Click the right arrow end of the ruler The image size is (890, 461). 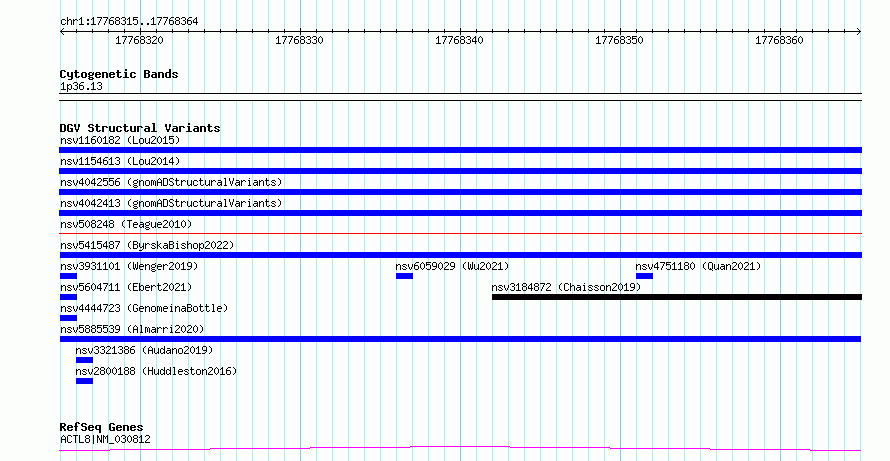(x=859, y=32)
